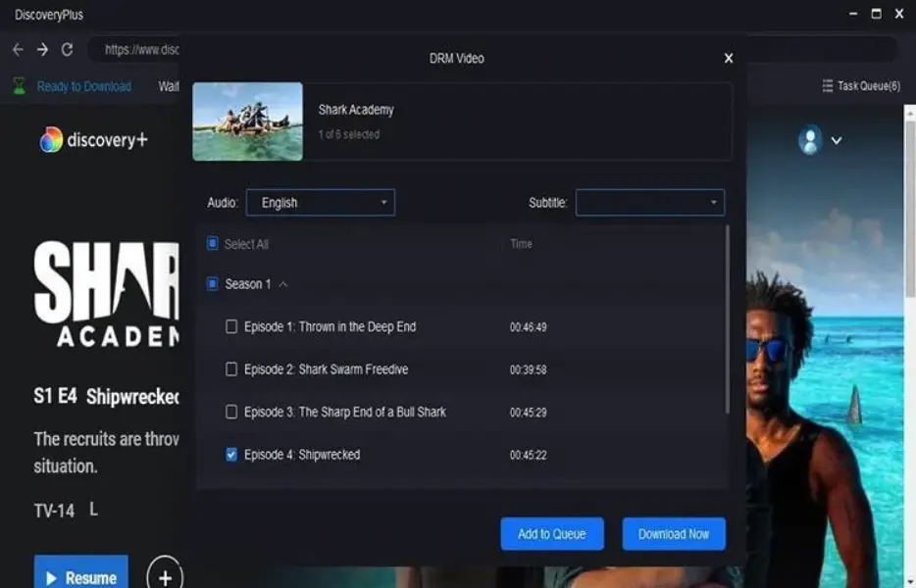Screen dimensions: 916x588
Task: Go forward with the forward arrow
Action: pos(42,50)
